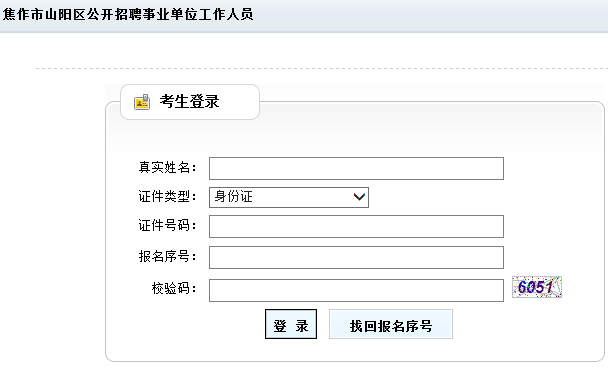Click the 考生登录 heading text
The image size is (608, 370).
click(x=190, y=102)
